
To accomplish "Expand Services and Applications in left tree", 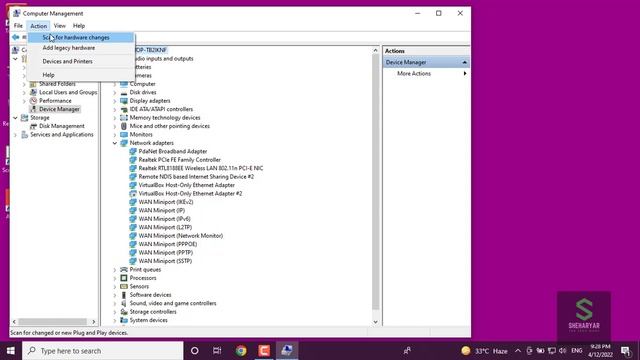I will click(16, 135).
